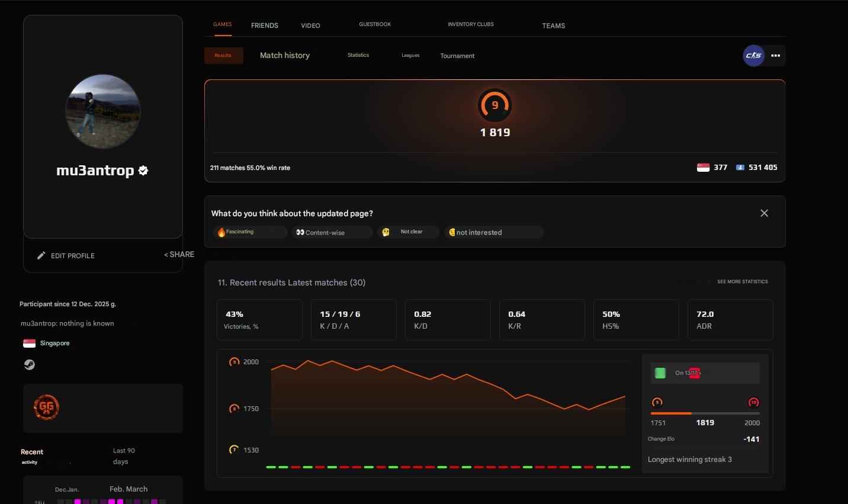The image size is (848, 504).
Task: Open the CS2 game icon near Match history
Action: point(753,55)
